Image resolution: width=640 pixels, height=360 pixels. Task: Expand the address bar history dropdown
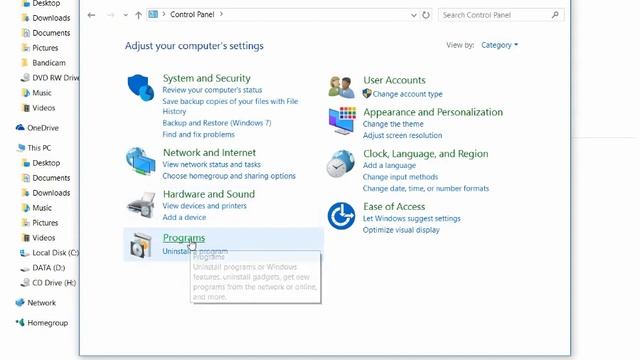(x=413, y=15)
